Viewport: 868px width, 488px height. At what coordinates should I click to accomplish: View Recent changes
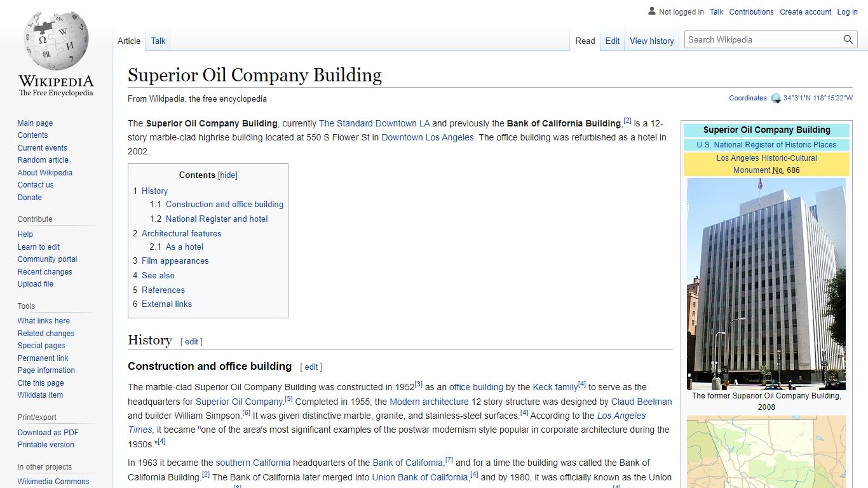click(45, 272)
